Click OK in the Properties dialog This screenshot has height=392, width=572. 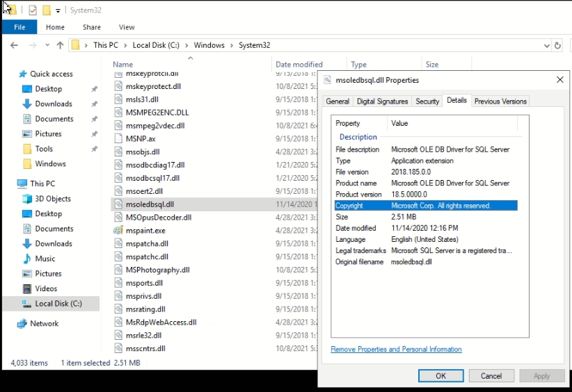pyautogui.click(x=440, y=375)
